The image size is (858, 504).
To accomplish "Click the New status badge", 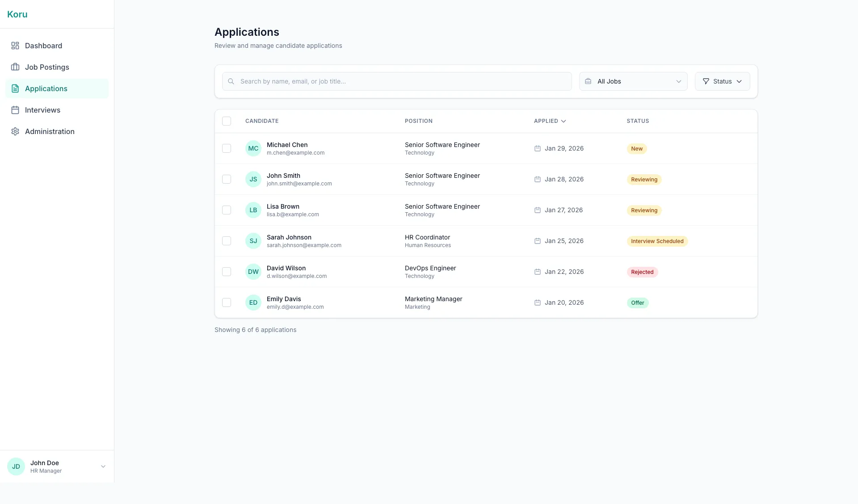I will click(637, 149).
